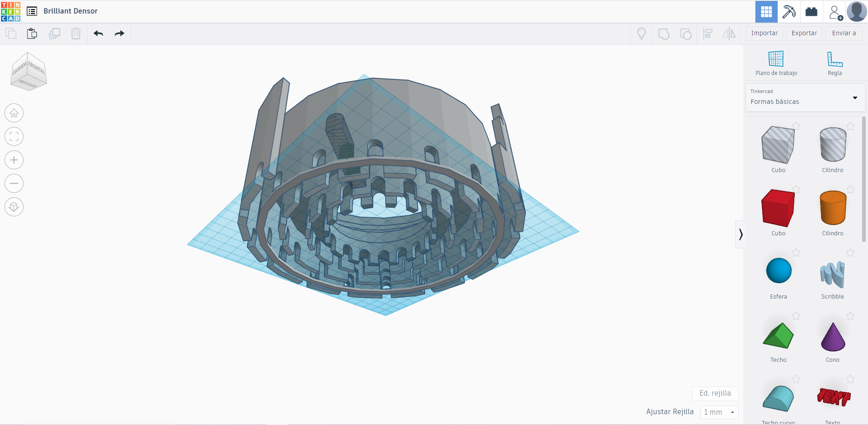The width and height of the screenshot is (868, 425).
Task: Favorite the Techo with star
Action: tap(796, 316)
